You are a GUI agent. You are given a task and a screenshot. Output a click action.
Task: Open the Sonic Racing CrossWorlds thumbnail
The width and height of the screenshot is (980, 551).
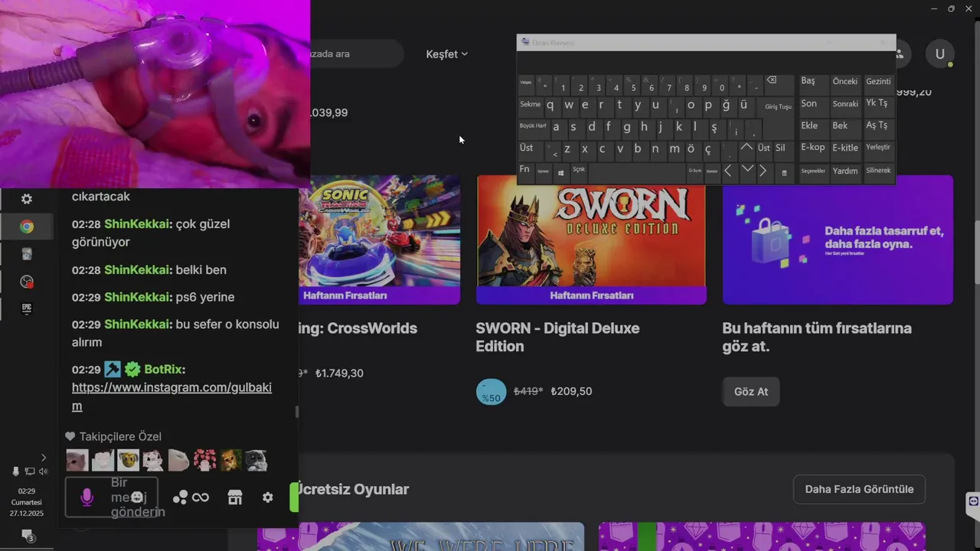(381, 240)
